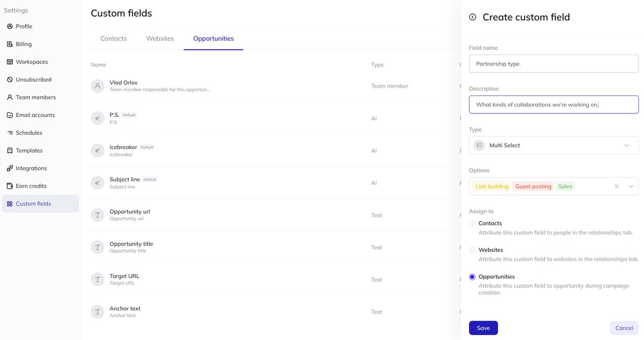The height and width of the screenshot is (340, 644).
Task: Click the Profile icon in Settings sidebar
Action: point(10,26)
